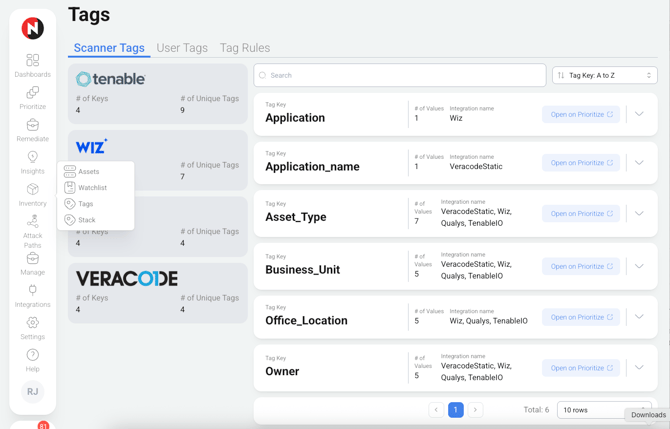
Task: Switch to the User Tags tab
Action: pos(182,48)
